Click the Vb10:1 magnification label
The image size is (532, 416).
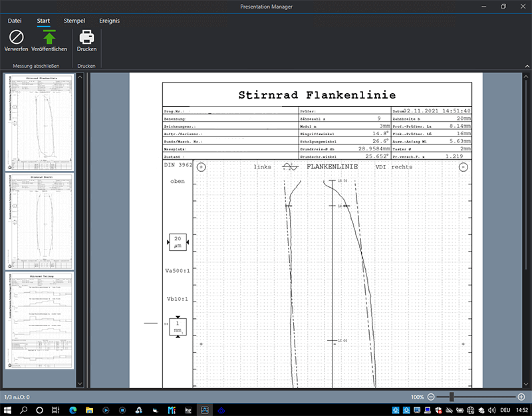(x=178, y=299)
